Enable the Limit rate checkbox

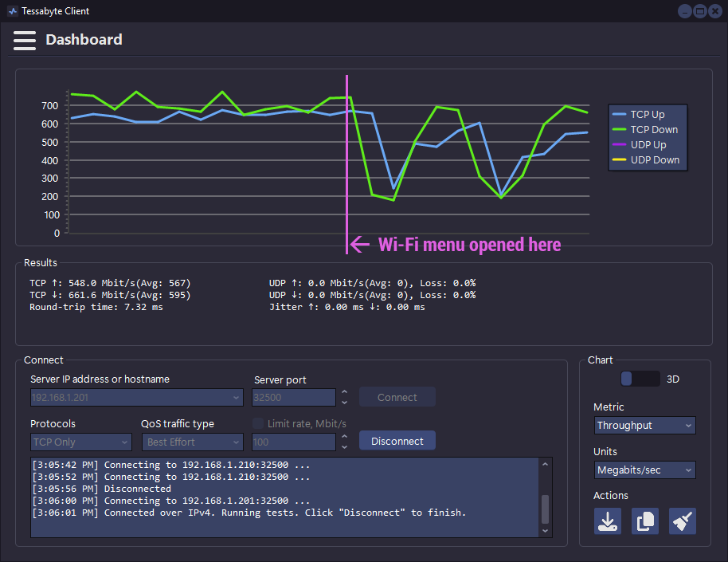[x=257, y=423]
